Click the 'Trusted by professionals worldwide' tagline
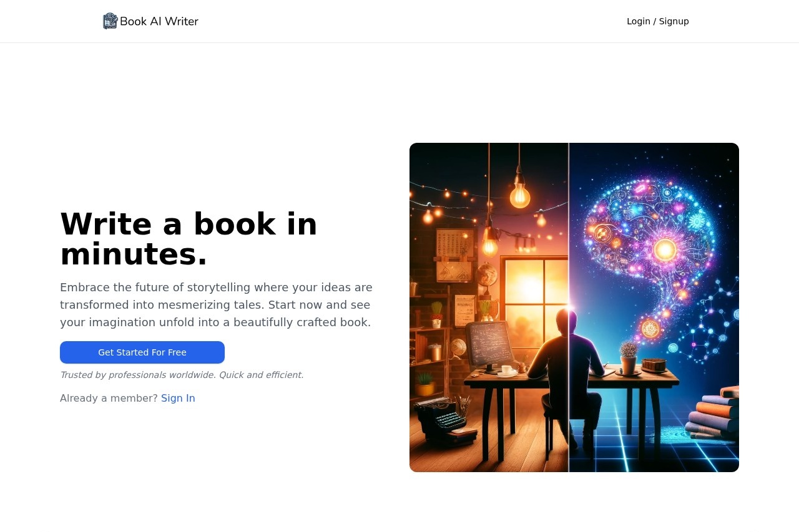799x532 pixels. pos(182,375)
